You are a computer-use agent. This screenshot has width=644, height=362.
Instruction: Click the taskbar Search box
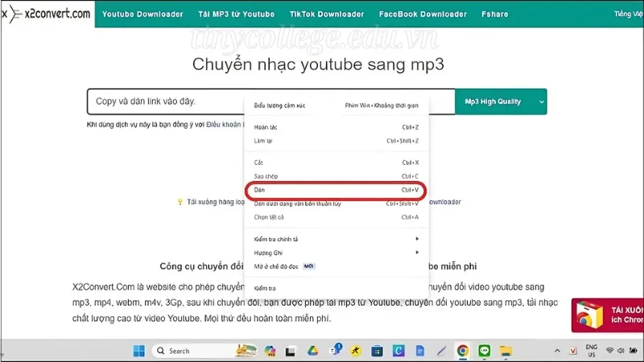(x=204, y=351)
